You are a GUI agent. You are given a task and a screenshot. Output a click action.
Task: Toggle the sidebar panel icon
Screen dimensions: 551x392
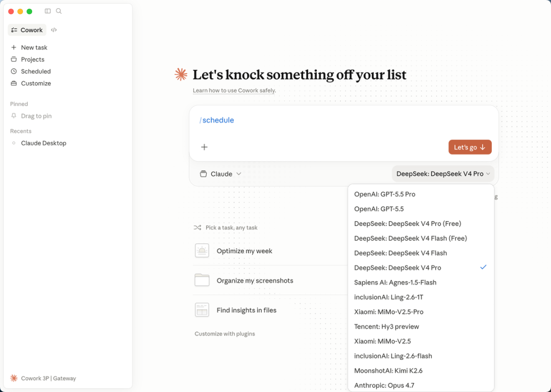[47, 11]
